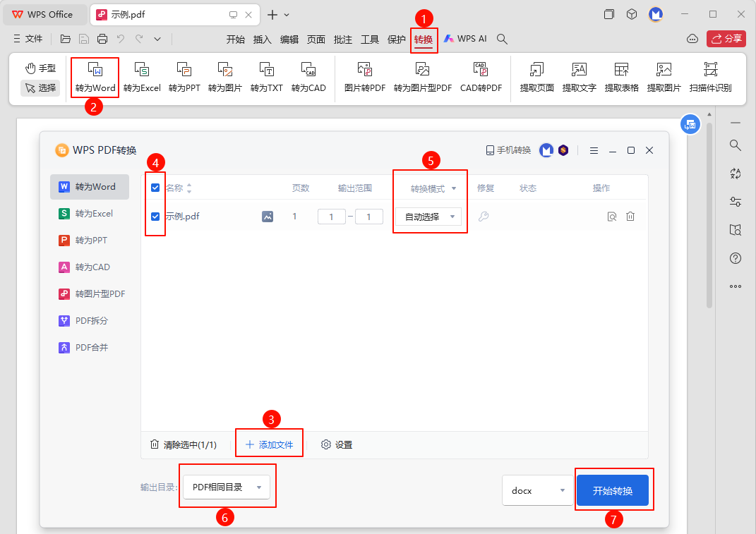Open the 文件 menu
Screen dimensions: 756x534
pyautogui.click(x=28, y=40)
